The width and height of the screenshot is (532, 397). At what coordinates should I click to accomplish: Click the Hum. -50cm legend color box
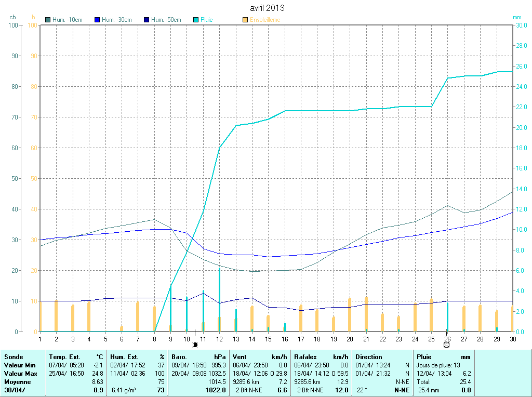[x=147, y=20]
